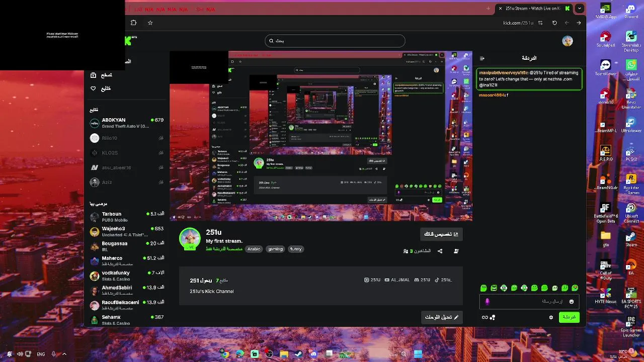
Task: Open Aziz channel in sidebar
Action: [x=126, y=182]
